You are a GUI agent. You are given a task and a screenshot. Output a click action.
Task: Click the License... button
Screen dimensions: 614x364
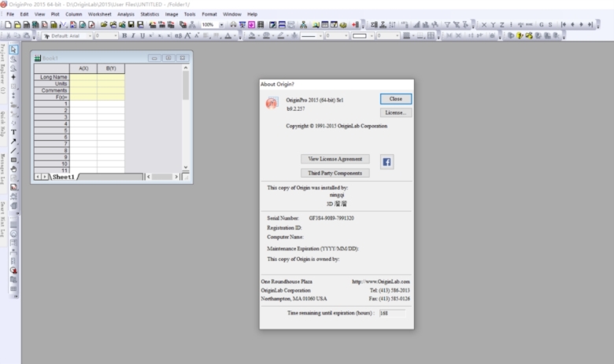pos(395,112)
